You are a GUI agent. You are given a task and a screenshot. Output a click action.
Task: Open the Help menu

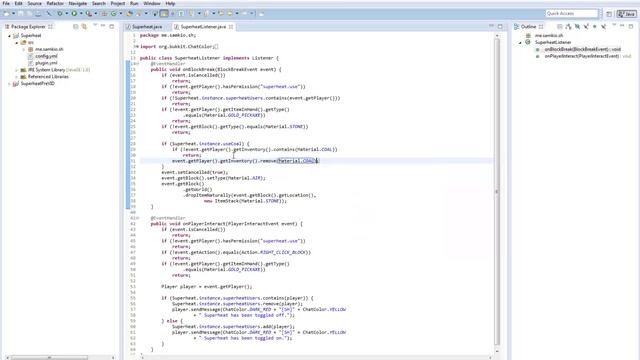point(170,3)
